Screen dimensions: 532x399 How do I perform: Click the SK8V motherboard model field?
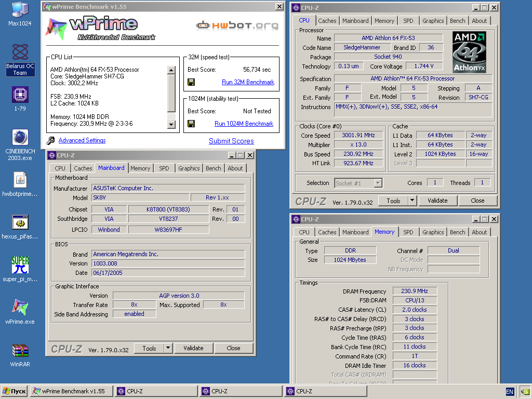140,197
